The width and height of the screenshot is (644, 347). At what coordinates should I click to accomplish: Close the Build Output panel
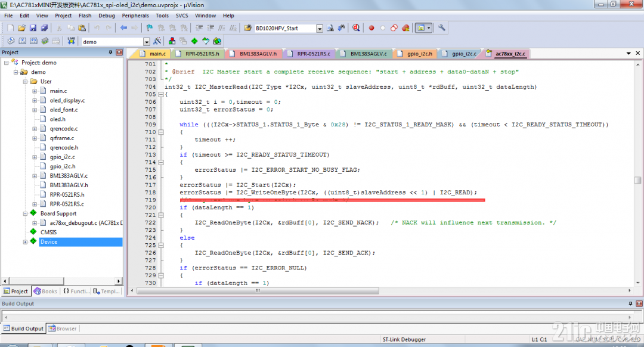point(639,303)
